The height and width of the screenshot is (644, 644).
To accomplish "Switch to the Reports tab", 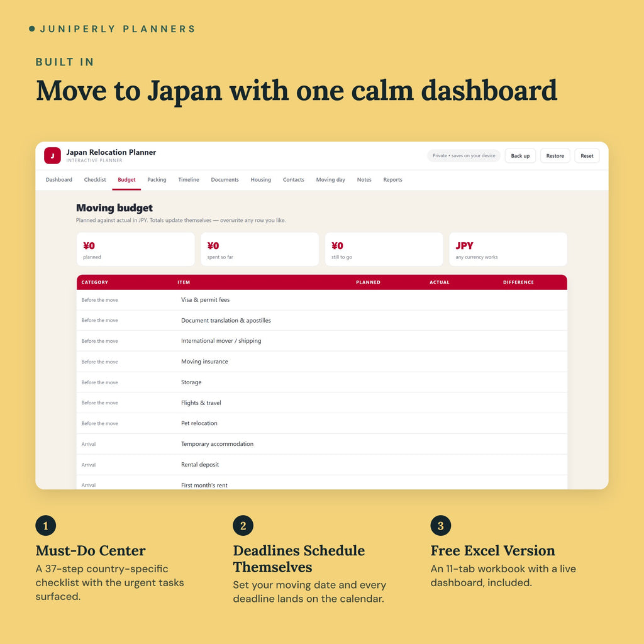I will 392,180.
